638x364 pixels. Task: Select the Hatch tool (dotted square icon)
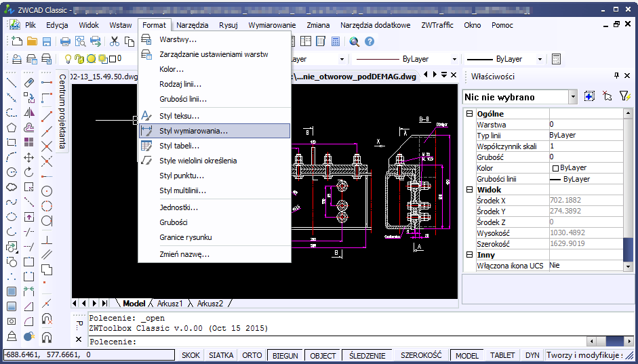coord(12,291)
